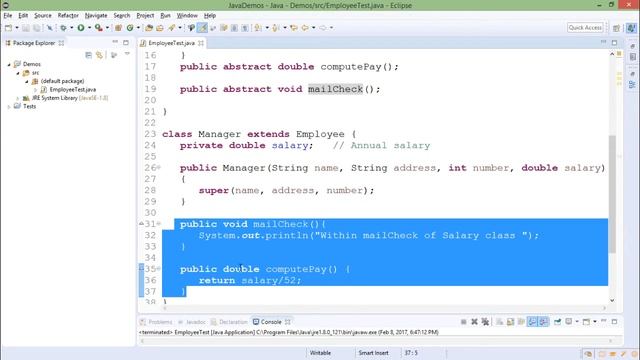Click the editor vertical scrollbar thumb

(612, 194)
